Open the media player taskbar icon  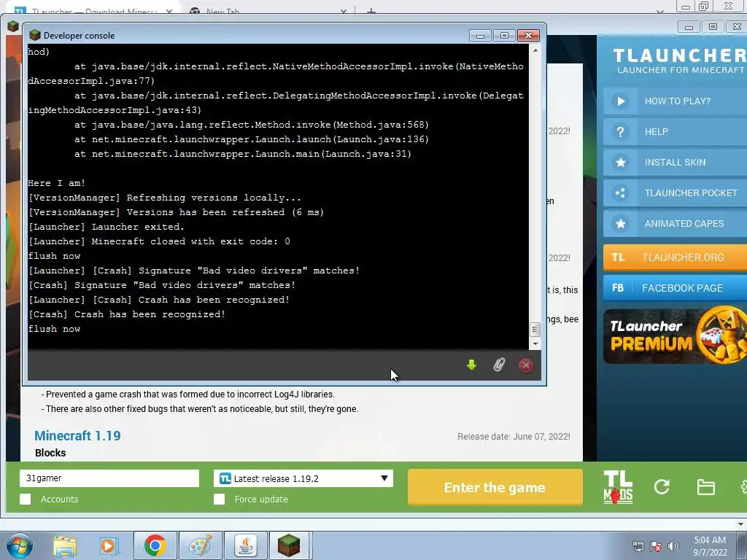(x=108, y=545)
